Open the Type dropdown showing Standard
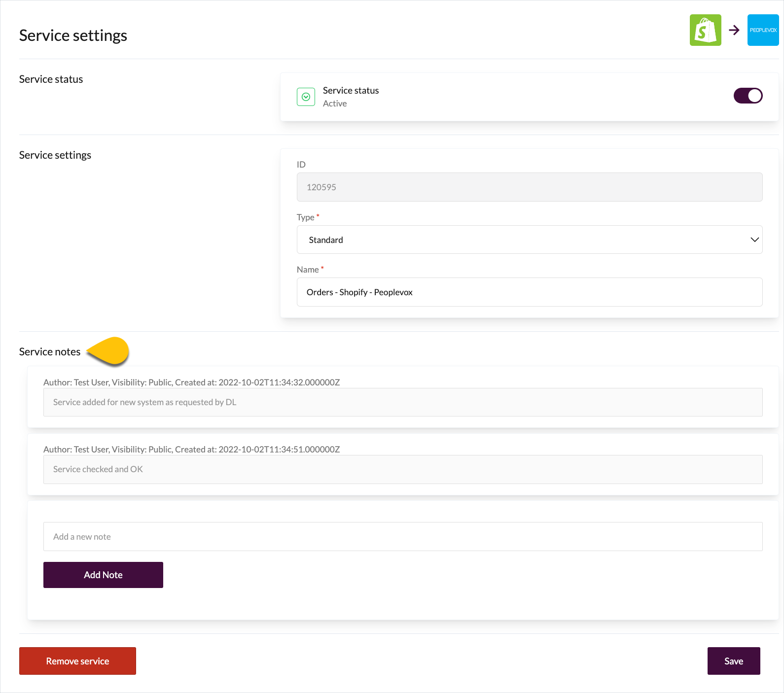This screenshot has width=784, height=693. pyautogui.click(x=529, y=240)
